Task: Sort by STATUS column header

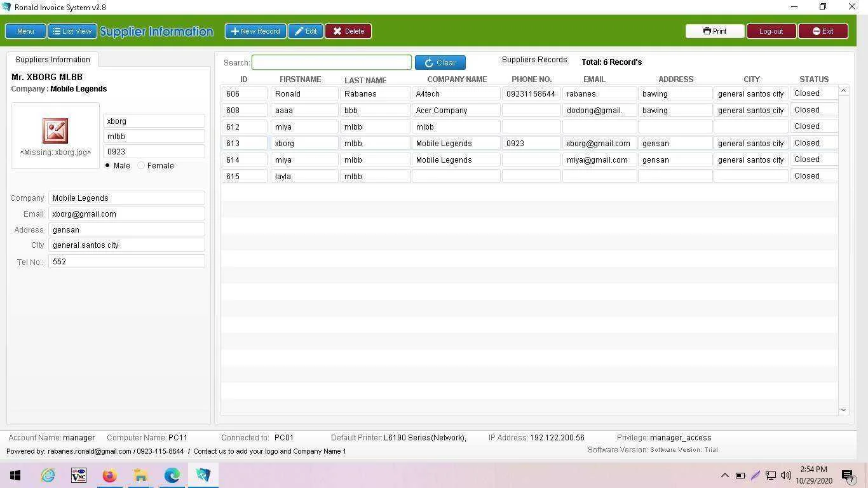Action: coord(814,79)
